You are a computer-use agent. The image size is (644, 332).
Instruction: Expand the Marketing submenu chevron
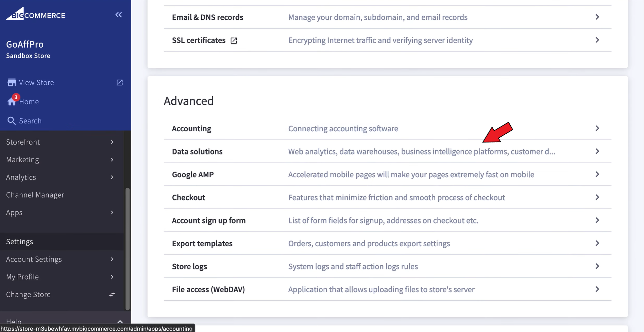coord(112,160)
